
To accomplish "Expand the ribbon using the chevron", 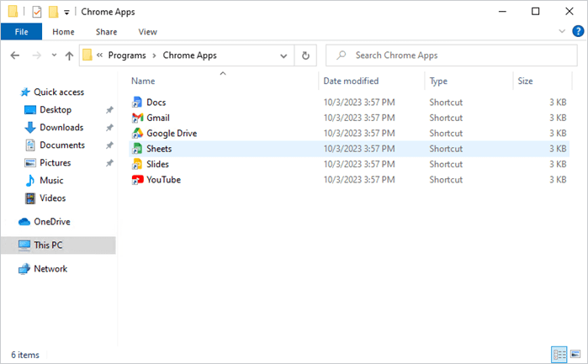I will click(x=562, y=31).
